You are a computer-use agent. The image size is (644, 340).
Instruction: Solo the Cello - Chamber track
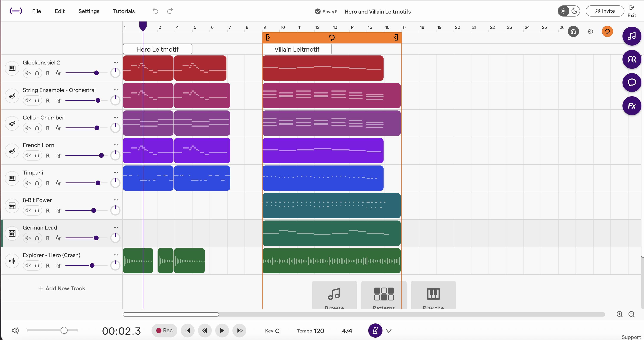click(37, 128)
